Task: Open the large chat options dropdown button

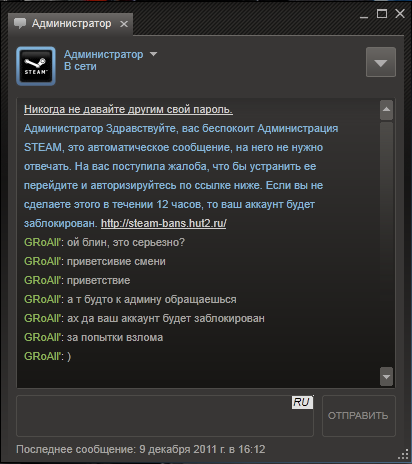Action: [x=381, y=62]
